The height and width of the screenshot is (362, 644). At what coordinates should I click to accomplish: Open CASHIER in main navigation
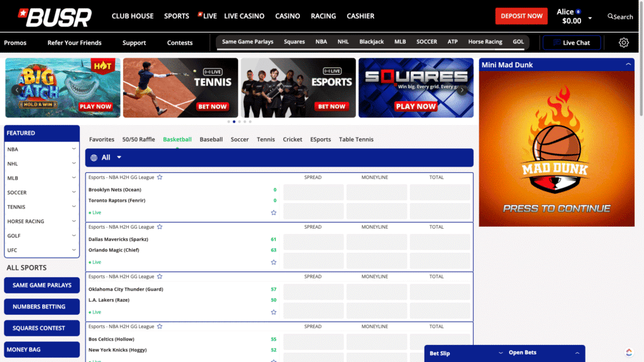coord(360,16)
